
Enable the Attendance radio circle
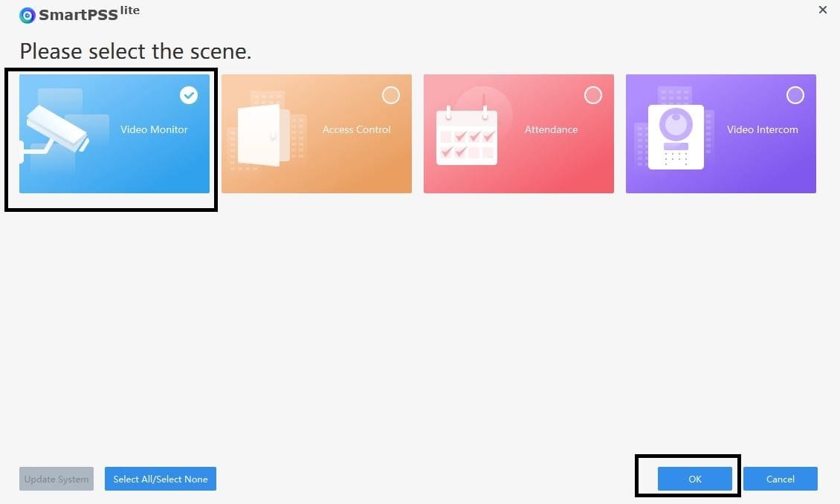[593, 95]
